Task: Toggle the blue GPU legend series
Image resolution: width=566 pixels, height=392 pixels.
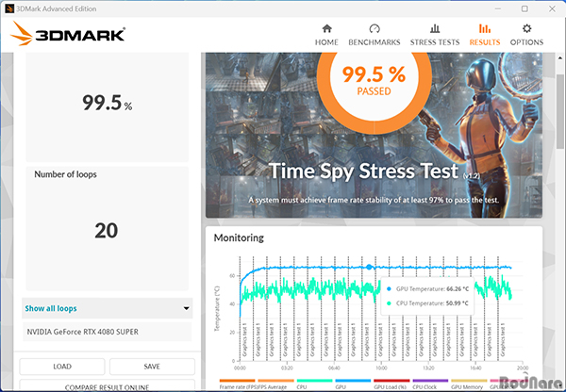Action: [353, 384]
